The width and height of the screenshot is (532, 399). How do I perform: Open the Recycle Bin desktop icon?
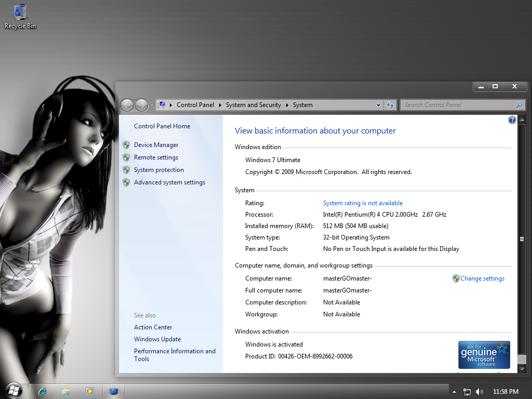coord(20,17)
